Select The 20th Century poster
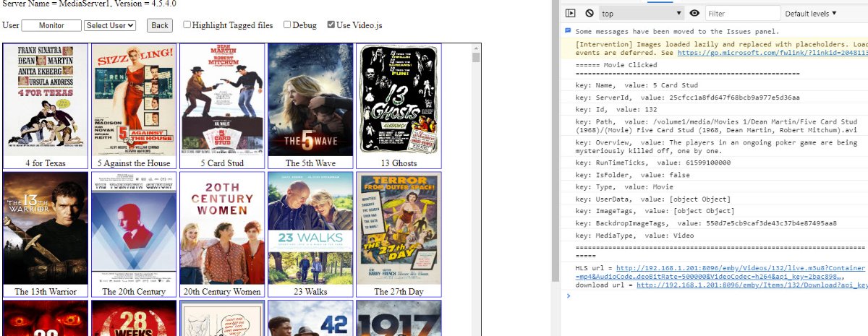The height and width of the screenshot is (336, 868). (x=134, y=228)
